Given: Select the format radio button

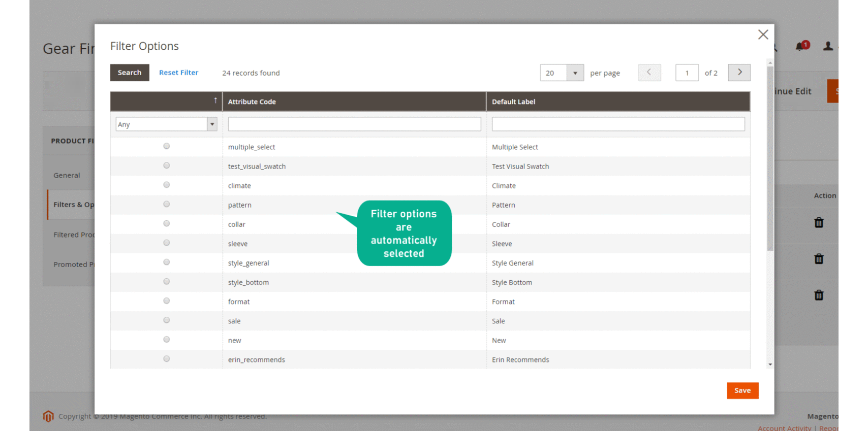Looking at the screenshot, I should 166,301.
